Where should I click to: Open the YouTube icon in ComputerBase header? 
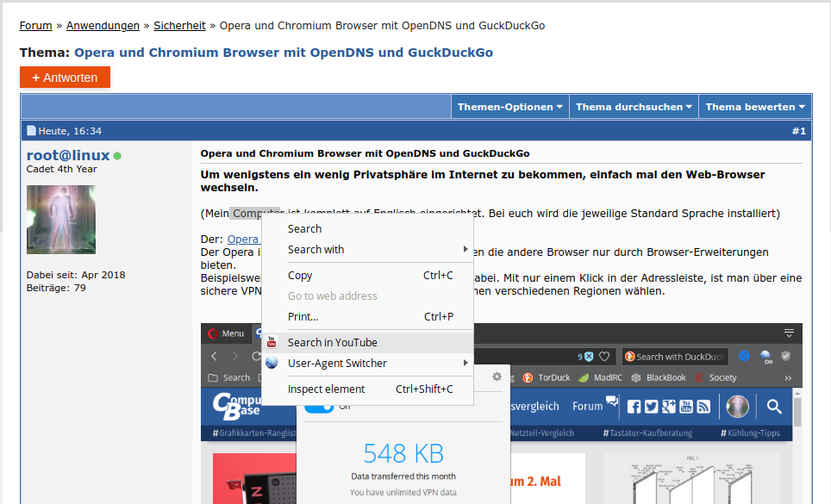(686, 407)
